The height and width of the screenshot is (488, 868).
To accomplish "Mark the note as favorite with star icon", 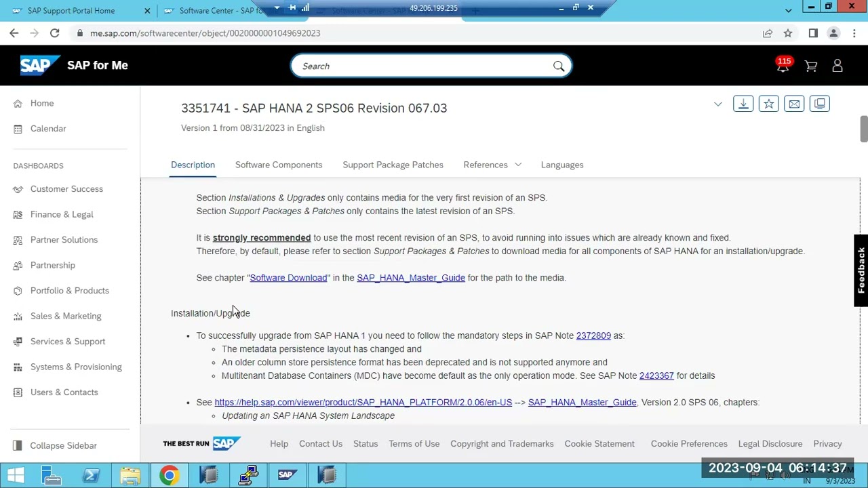I will [768, 104].
